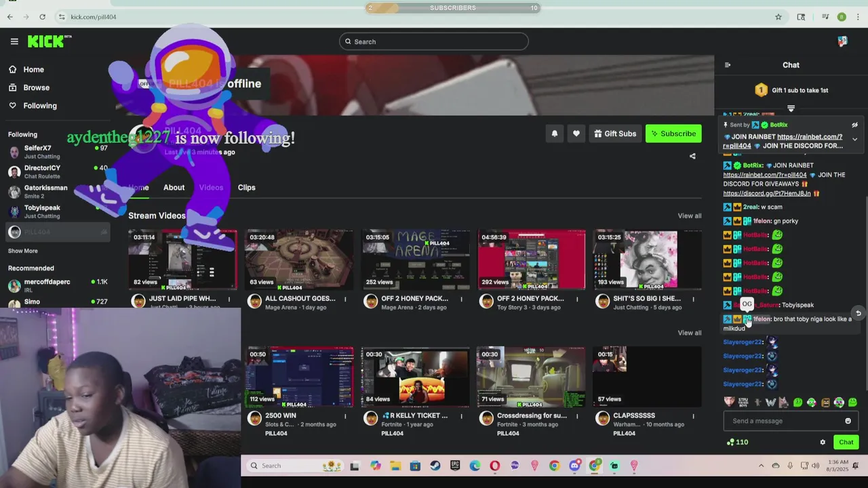Open the SHIT'S SO BIG I SHE video thumbnail

[648, 260]
